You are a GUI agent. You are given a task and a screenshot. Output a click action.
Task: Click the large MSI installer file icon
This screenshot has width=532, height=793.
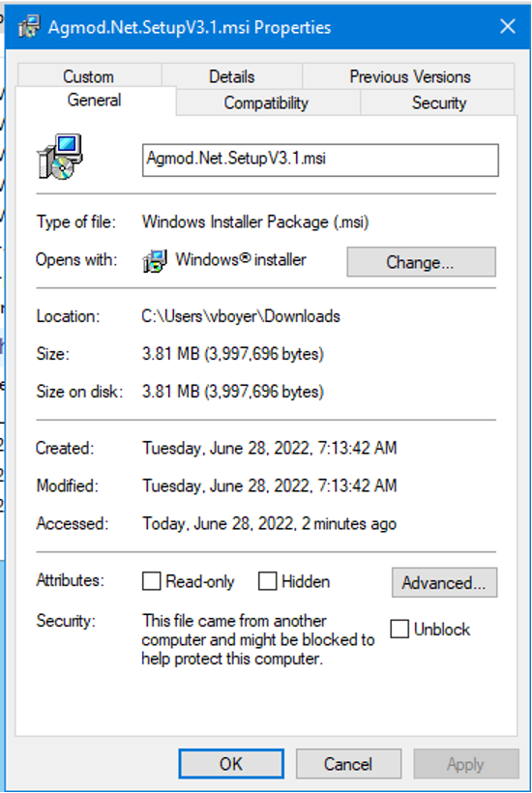click(60, 157)
